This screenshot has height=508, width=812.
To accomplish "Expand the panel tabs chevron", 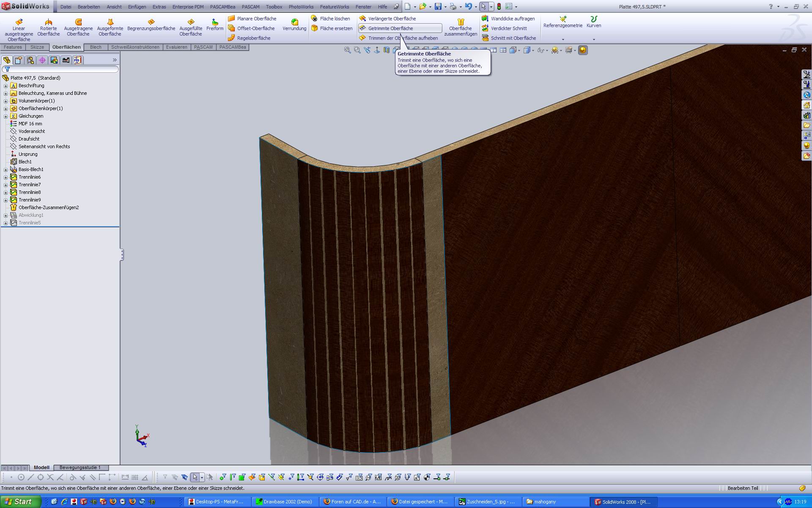I will coord(115,60).
